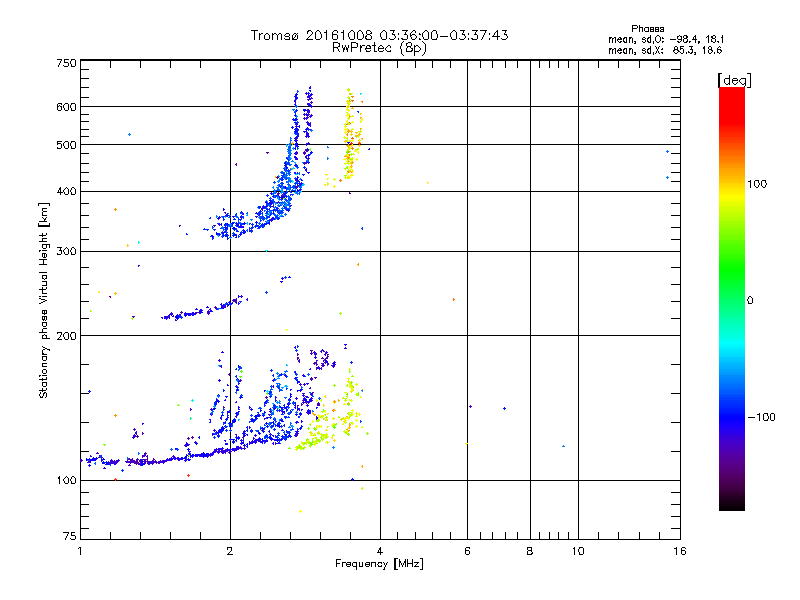This screenshot has height=600, width=800.
Task: Click the plot title 'Tromsø 20161008 03:36:00-03:37:43'
Action: (379, 35)
